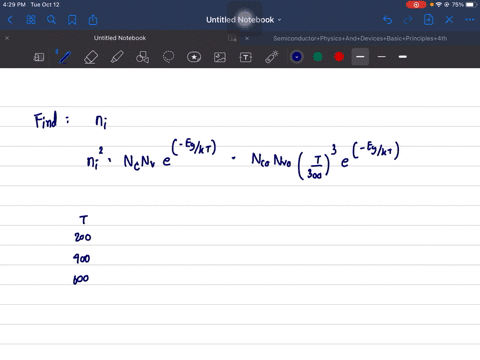Select the Text box tool
This screenshot has height=360, width=480.
[246, 57]
